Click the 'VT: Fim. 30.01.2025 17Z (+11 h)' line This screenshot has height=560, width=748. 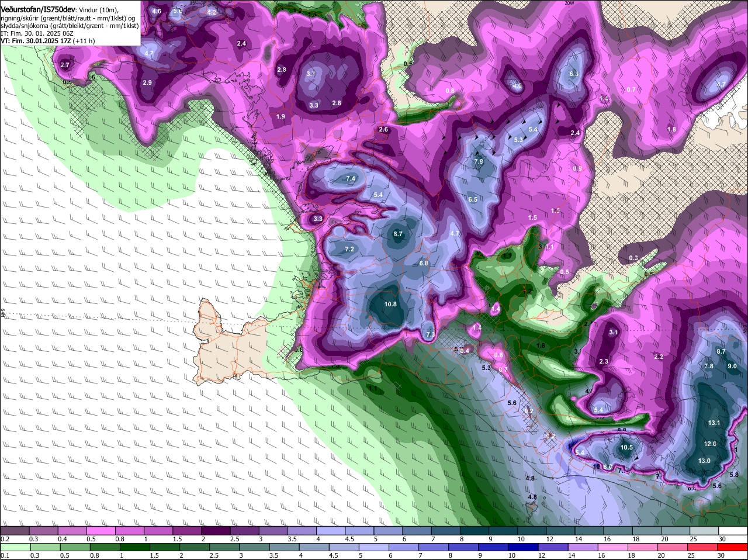48,41
